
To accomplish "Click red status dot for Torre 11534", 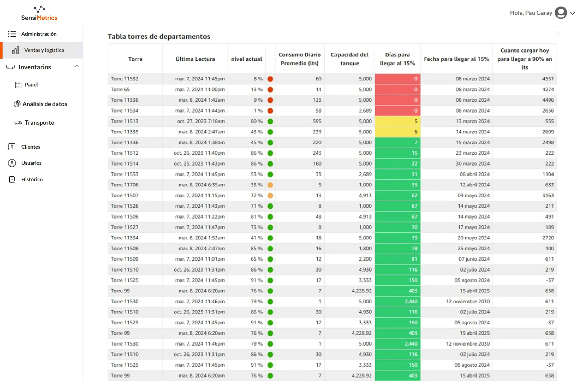I will point(270,111).
